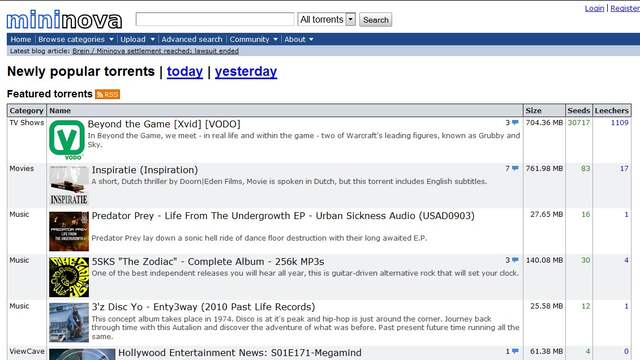
Task: Focus the torrent search text field
Action: 215,19
